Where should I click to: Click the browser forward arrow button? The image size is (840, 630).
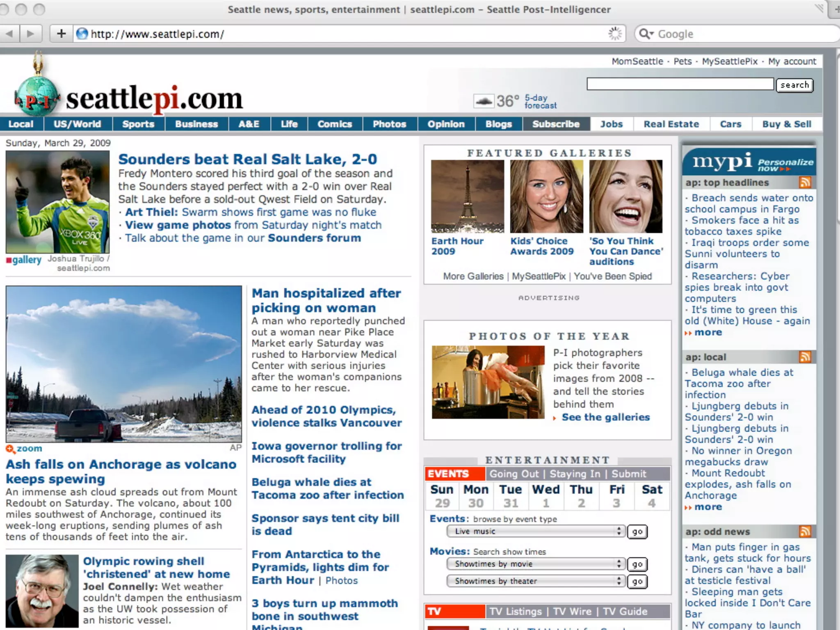pos(30,34)
